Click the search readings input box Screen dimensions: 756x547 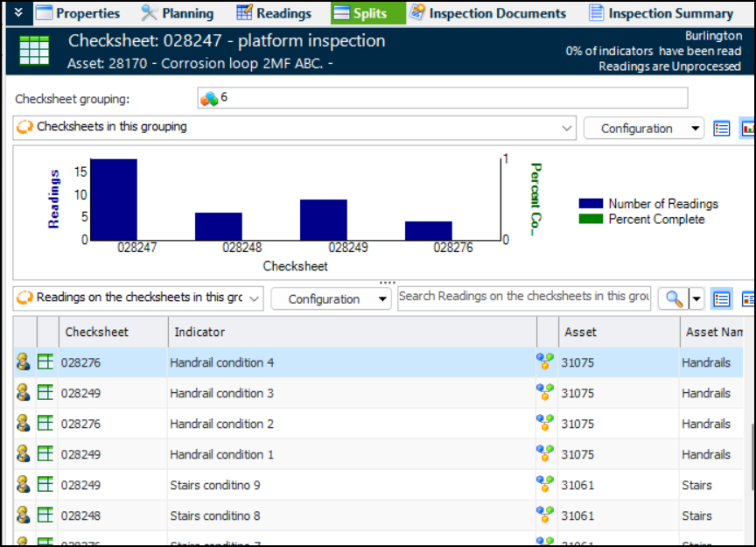point(523,297)
